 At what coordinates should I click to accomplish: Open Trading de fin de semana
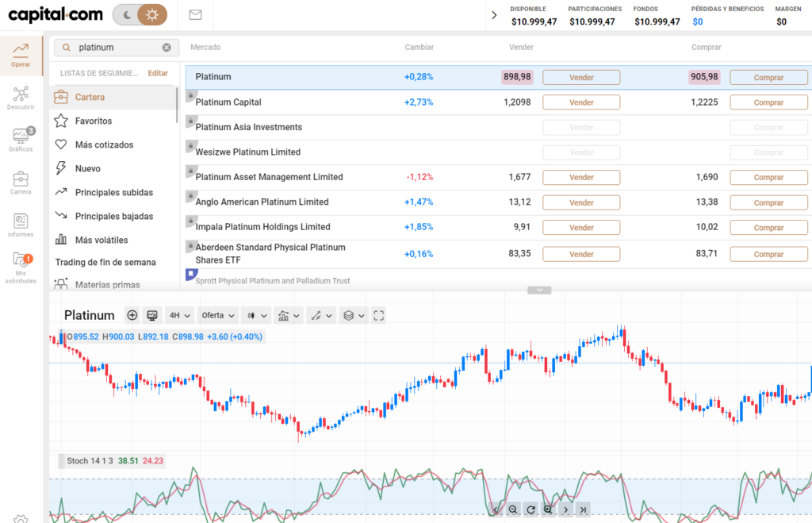point(105,262)
